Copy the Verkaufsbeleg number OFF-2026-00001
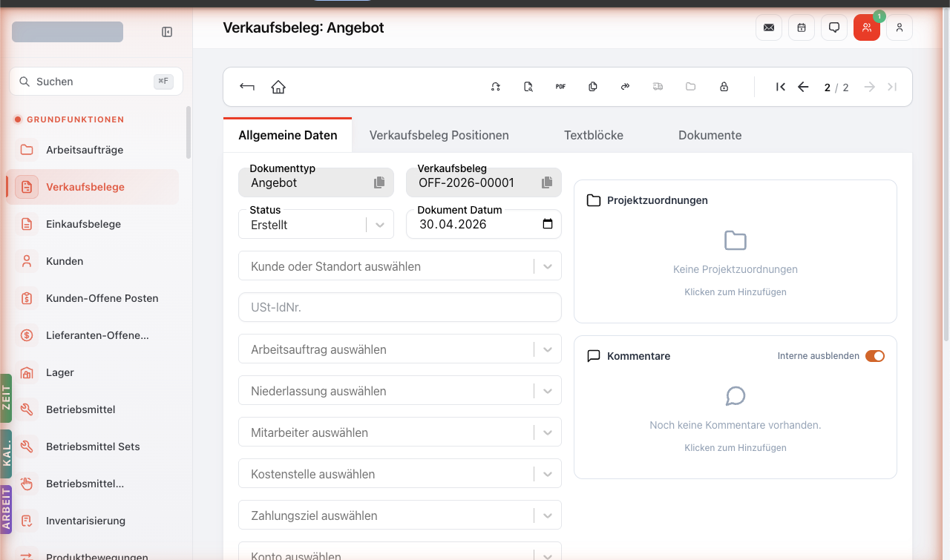Viewport: 950px width, 560px height. coord(547,182)
